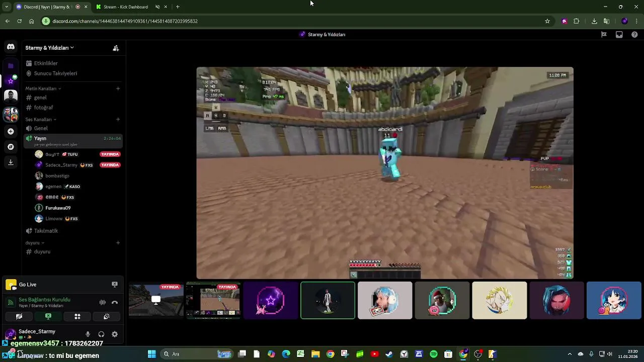This screenshot has height=362, width=644.
Task: Open a new browser tab
Action: pos(178,7)
